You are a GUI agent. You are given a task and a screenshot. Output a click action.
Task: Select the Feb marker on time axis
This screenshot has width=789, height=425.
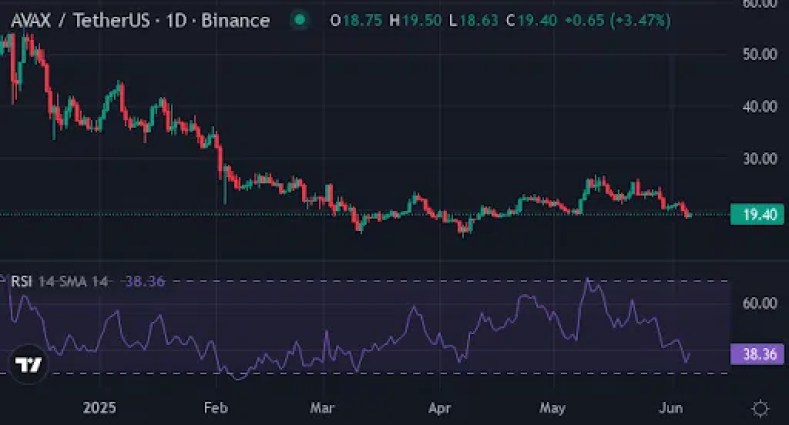coord(213,408)
